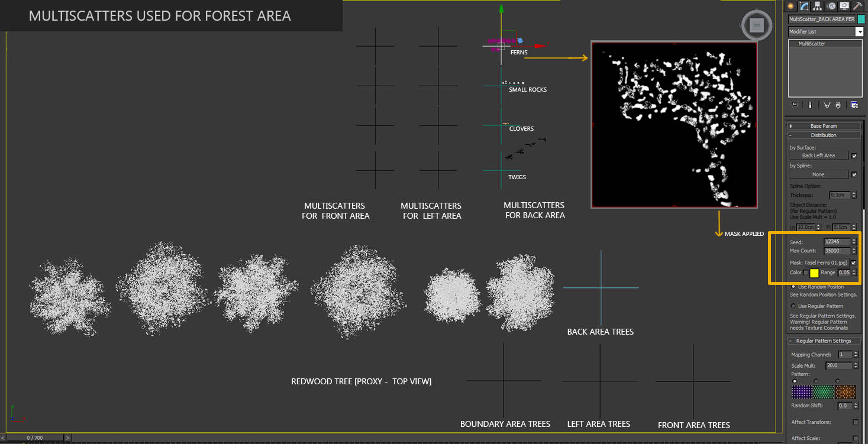Open Configure Modifier Sets icon
This screenshot has width=868, height=444.
(854, 105)
